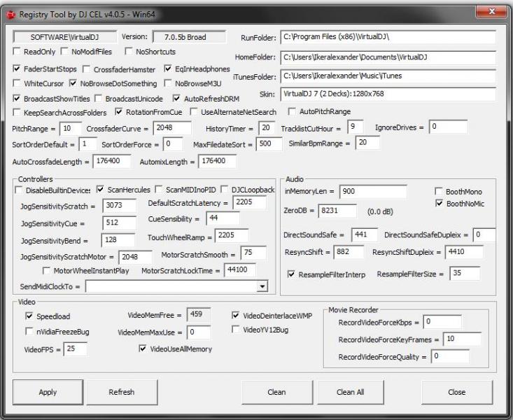513x420 pixels.
Task: Click the AutomixLength value field
Action: (217, 161)
